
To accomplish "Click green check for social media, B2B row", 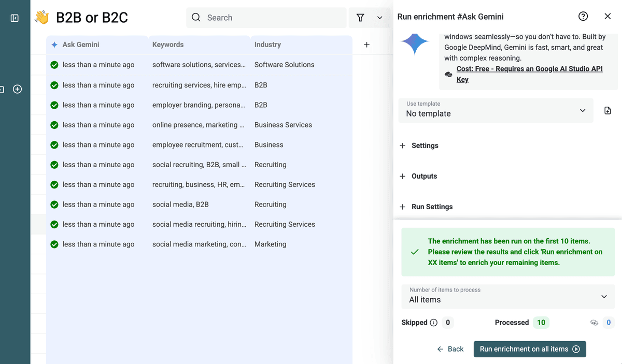I will 54,205.
